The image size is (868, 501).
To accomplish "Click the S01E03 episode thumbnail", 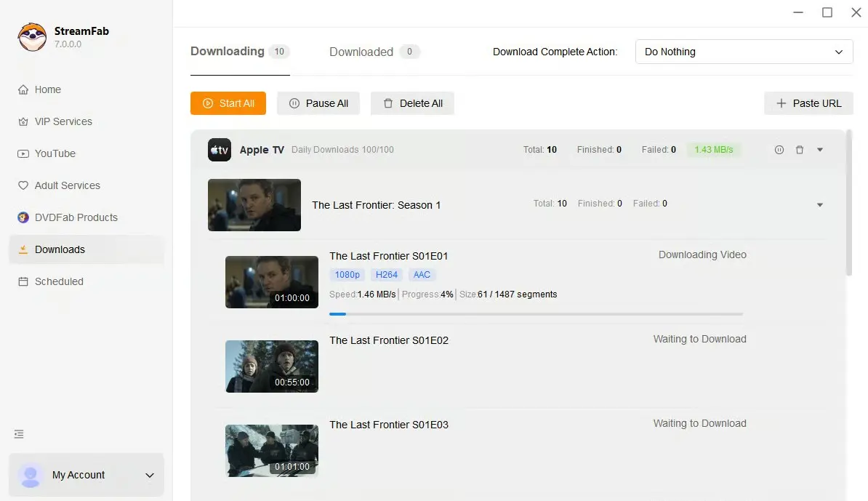I will (x=272, y=451).
